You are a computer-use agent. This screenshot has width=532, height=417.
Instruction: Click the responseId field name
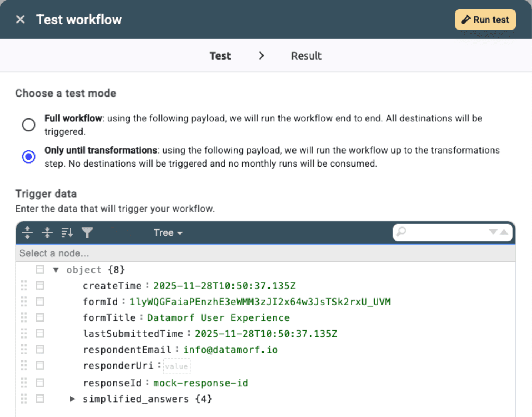click(x=112, y=383)
